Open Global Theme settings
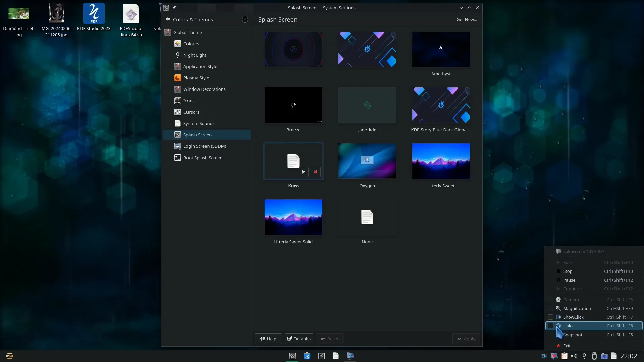The image size is (644, 362). coord(207,32)
